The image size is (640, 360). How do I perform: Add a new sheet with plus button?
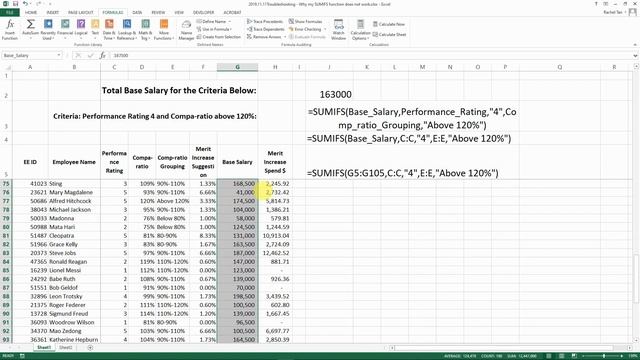pos(90,347)
